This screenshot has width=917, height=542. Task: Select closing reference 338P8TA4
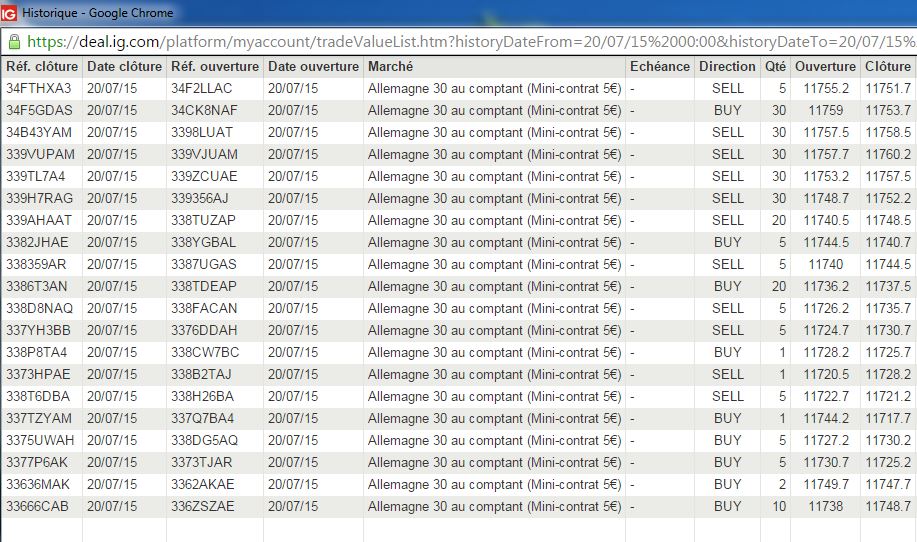coord(36,352)
